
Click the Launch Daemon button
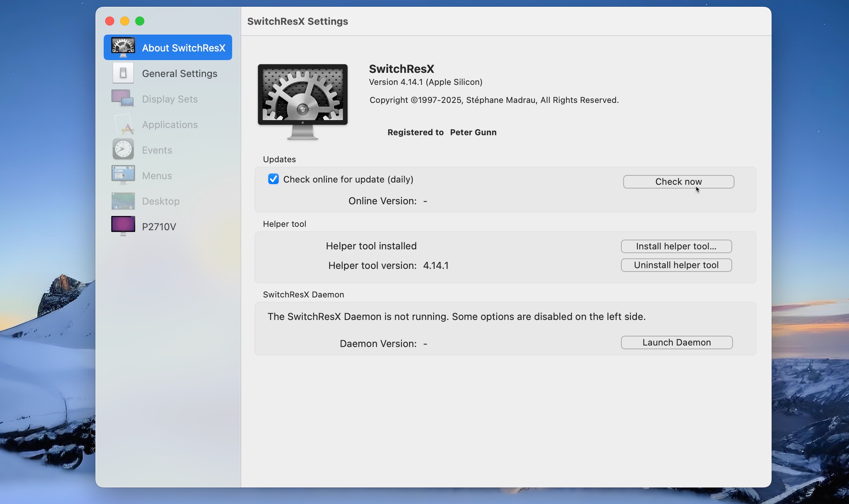677,343
